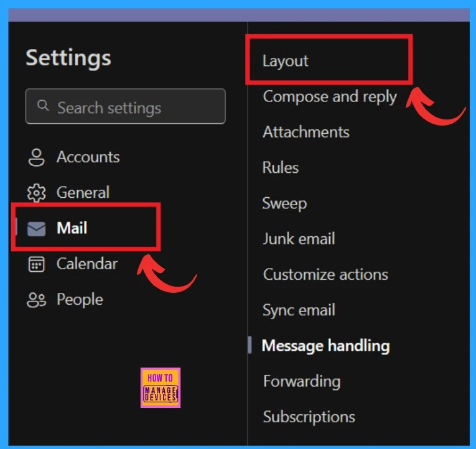Click the search magnifier icon

click(43, 106)
